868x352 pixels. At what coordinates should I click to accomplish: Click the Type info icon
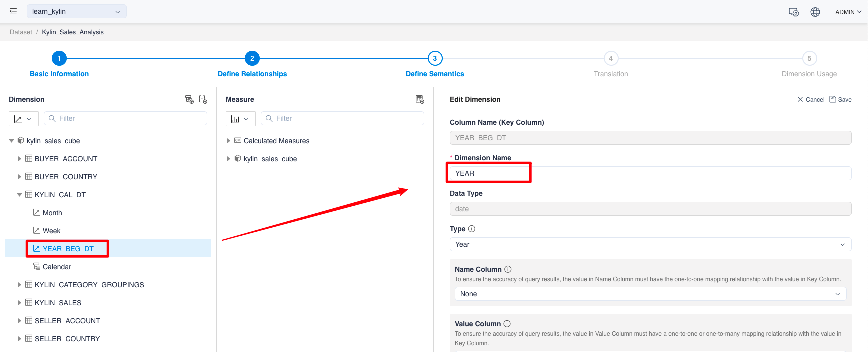[472, 229]
